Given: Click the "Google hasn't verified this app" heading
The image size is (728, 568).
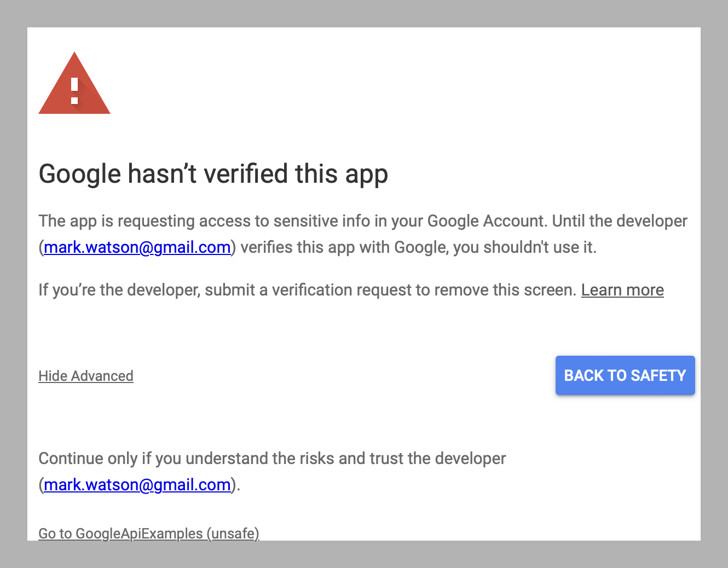Looking at the screenshot, I should point(213,174).
